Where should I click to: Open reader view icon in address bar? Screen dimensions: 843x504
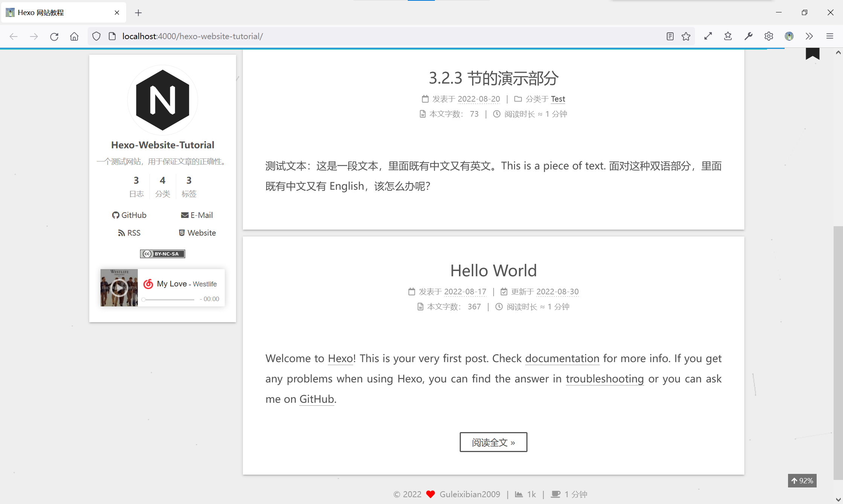(670, 36)
